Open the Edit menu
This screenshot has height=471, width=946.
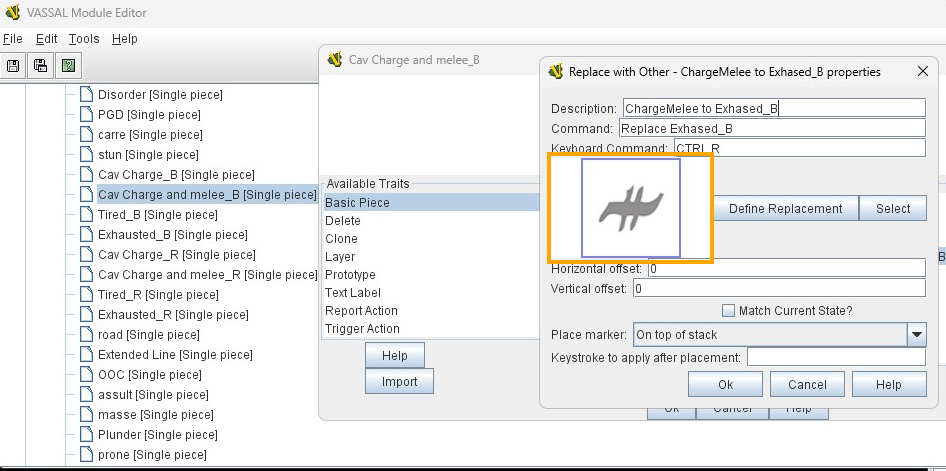coord(47,39)
